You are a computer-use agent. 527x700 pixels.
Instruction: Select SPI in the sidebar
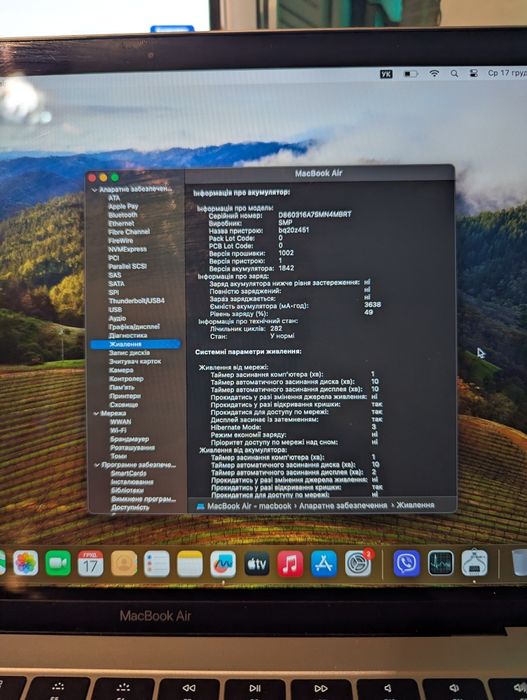[113, 292]
